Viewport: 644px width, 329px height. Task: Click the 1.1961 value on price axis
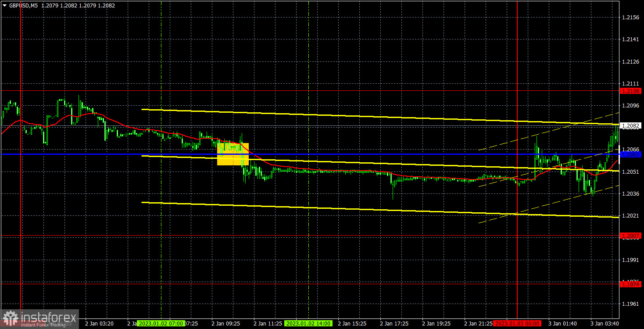pos(630,304)
